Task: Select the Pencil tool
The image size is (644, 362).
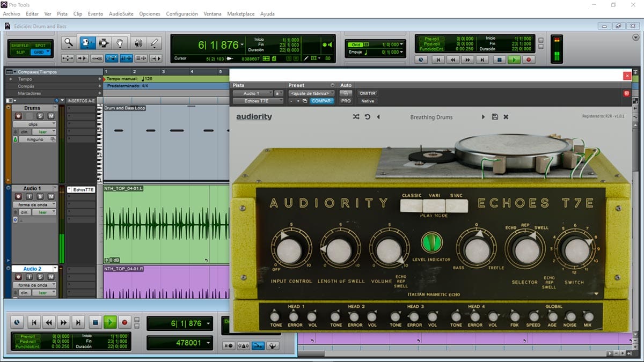Action: (155, 43)
